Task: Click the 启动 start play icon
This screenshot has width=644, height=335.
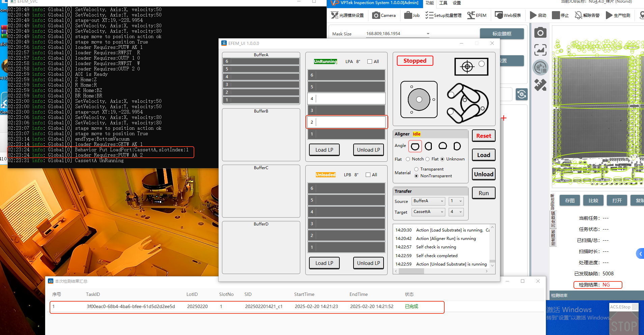Action: point(533,15)
